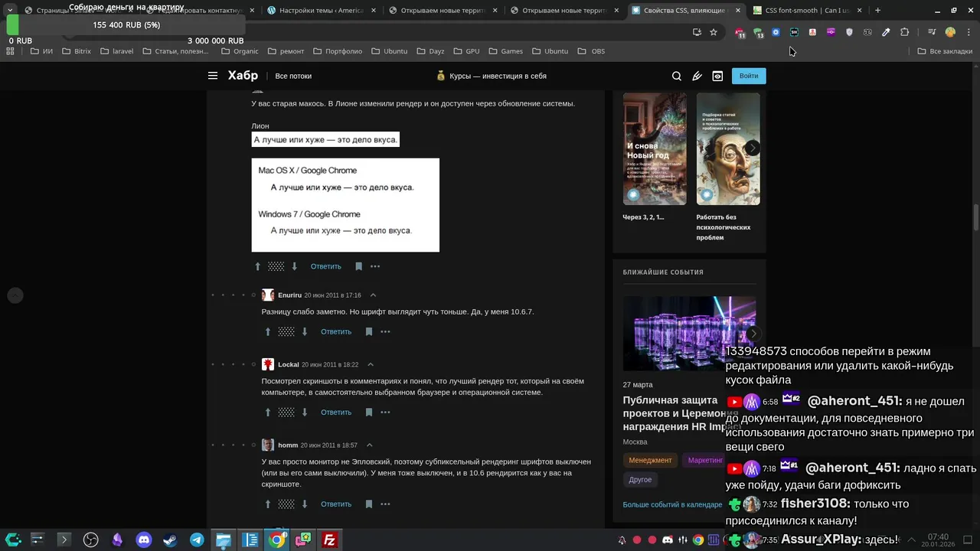Open OBS Studio from the taskbar
This screenshot has width=980, height=551.
click(x=90, y=540)
